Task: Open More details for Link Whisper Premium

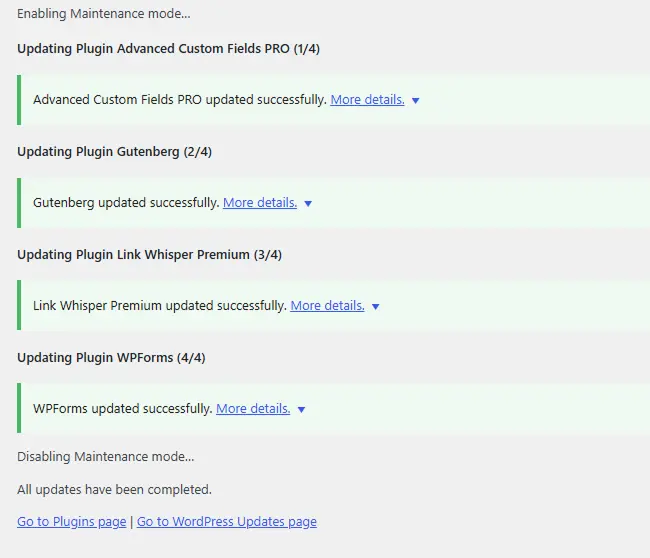Action: pyautogui.click(x=327, y=306)
